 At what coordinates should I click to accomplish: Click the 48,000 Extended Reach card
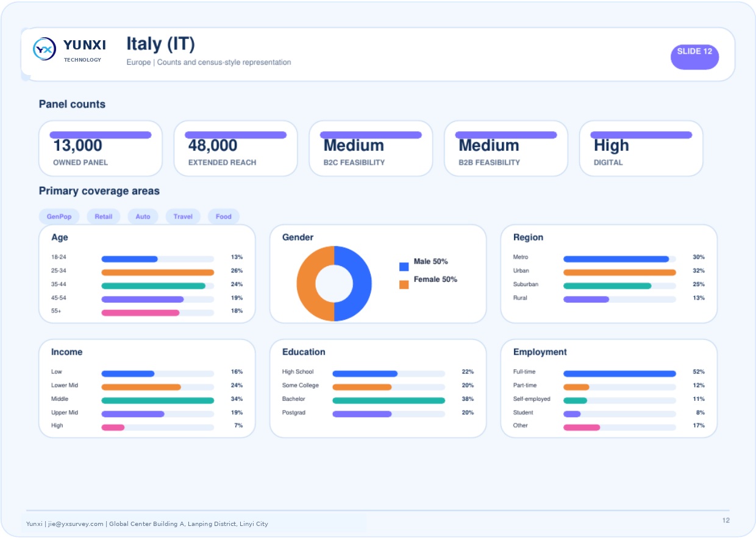coord(236,148)
